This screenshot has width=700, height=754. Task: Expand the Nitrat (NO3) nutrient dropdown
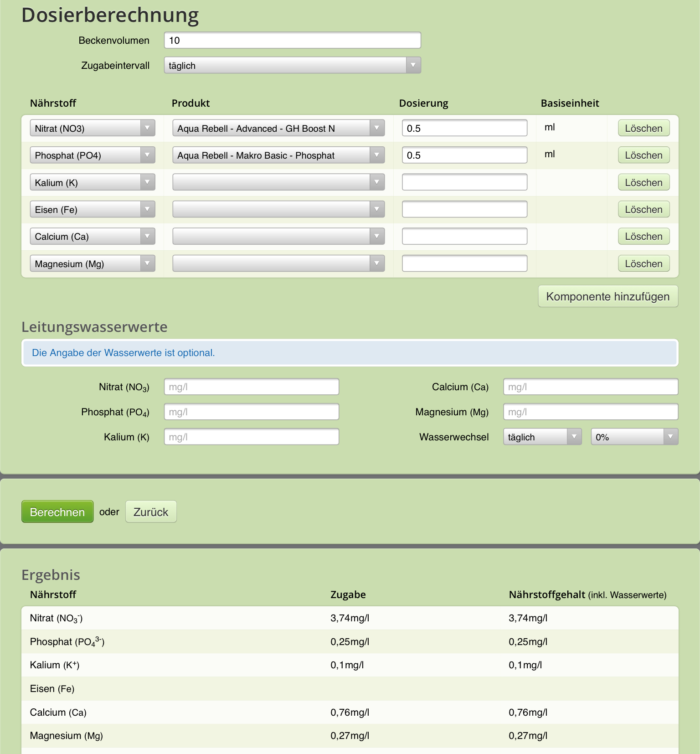pyautogui.click(x=93, y=128)
